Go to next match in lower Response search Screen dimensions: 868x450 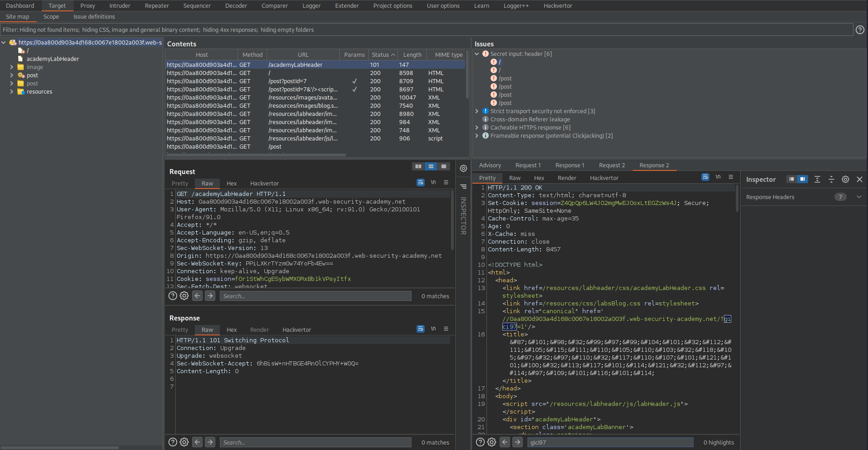pos(210,442)
